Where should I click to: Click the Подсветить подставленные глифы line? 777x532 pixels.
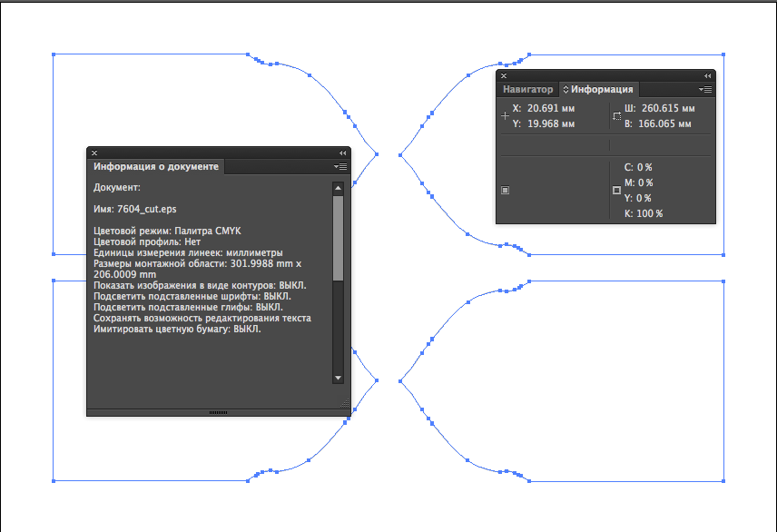tap(188, 307)
